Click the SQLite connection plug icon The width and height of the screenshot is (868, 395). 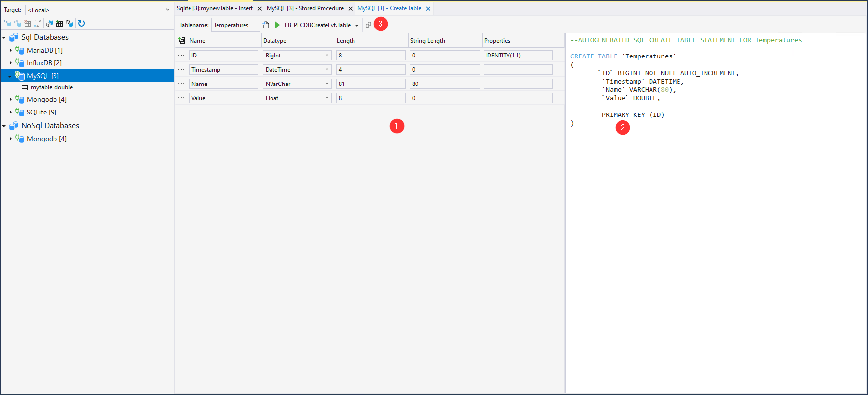point(20,112)
